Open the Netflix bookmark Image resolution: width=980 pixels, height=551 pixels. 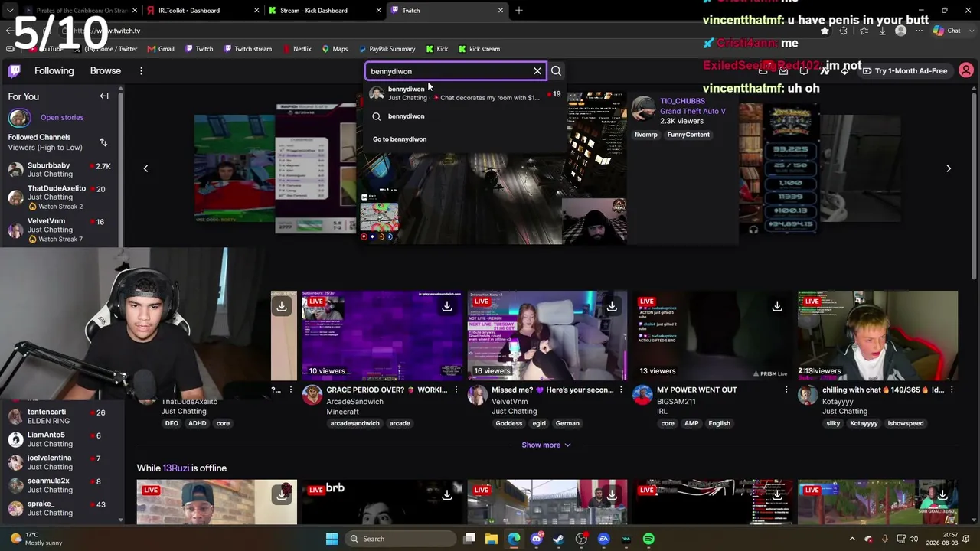[x=297, y=49]
